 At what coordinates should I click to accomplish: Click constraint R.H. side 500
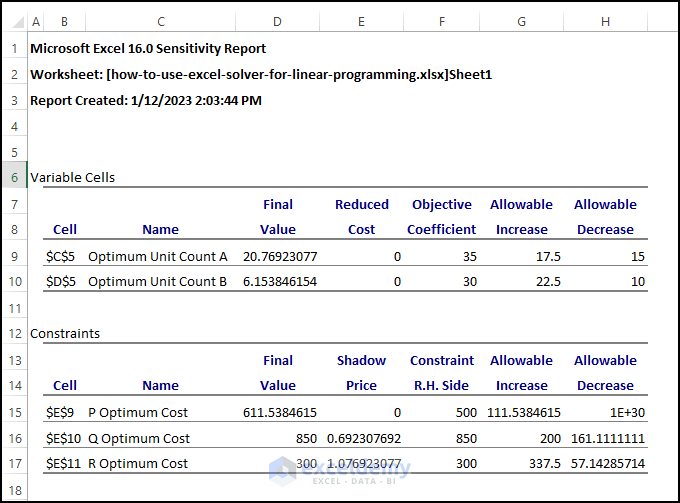(x=466, y=412)
